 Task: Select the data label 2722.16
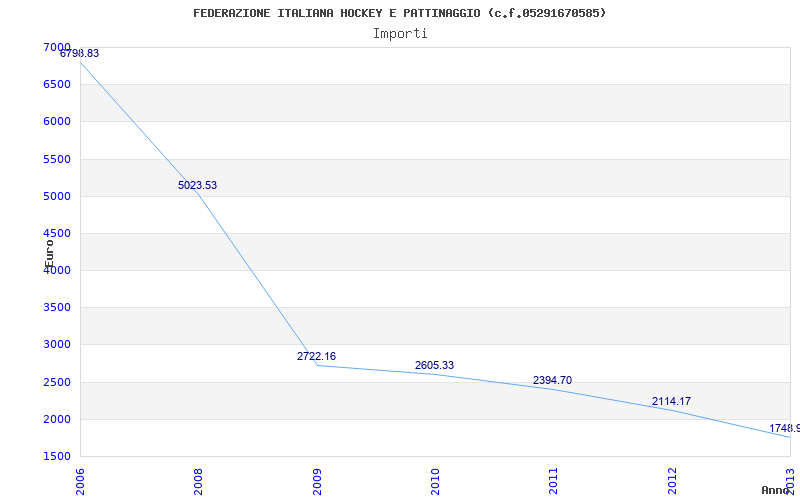click(316, 356)
